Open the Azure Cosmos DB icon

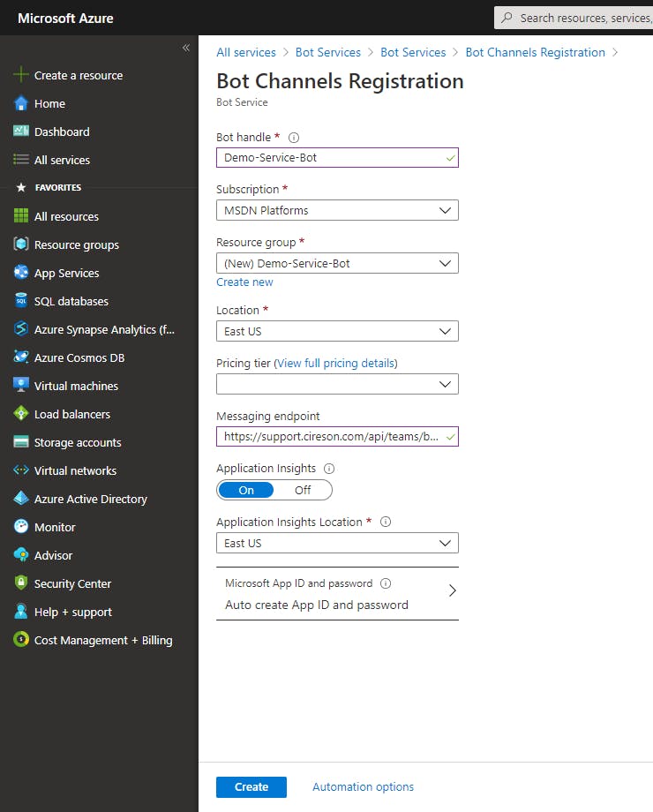point(21,357)
